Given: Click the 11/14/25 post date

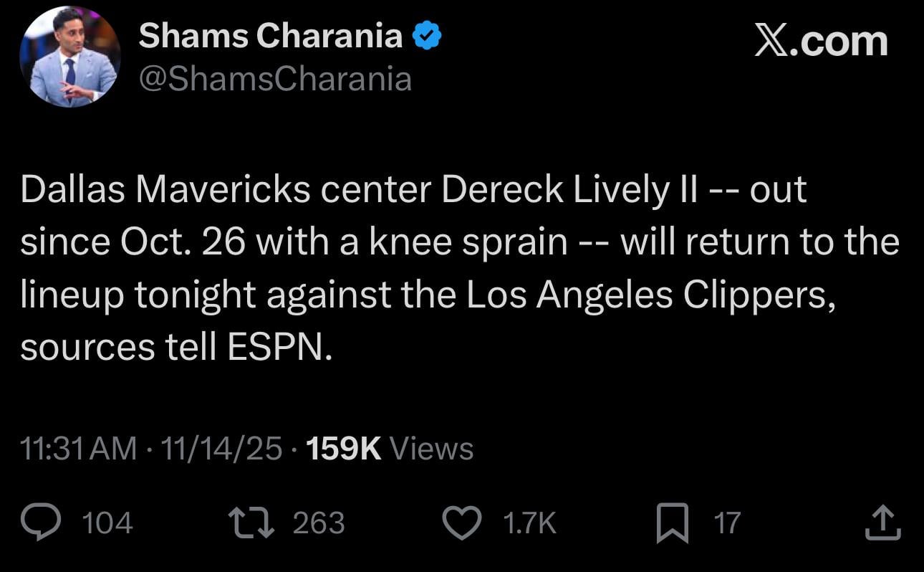Looking at the screenshot, I should 221,449.
